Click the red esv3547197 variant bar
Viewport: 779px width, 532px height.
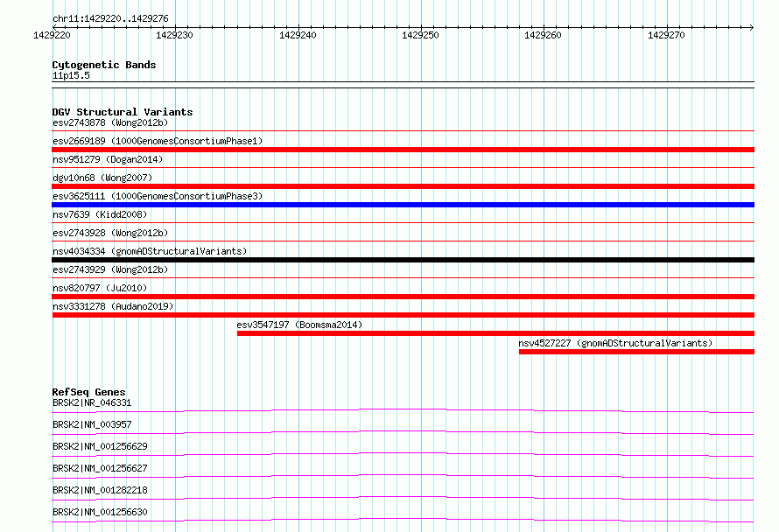[495, 333]
